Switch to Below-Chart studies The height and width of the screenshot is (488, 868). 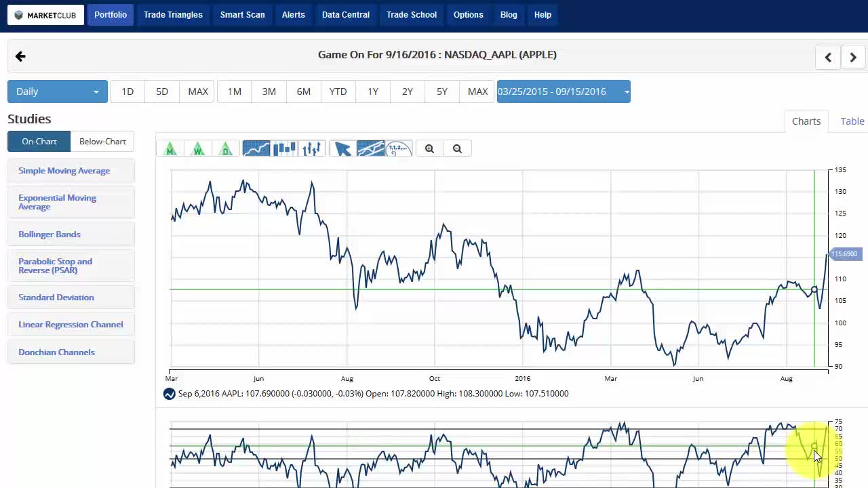click(x=102, y=141)
